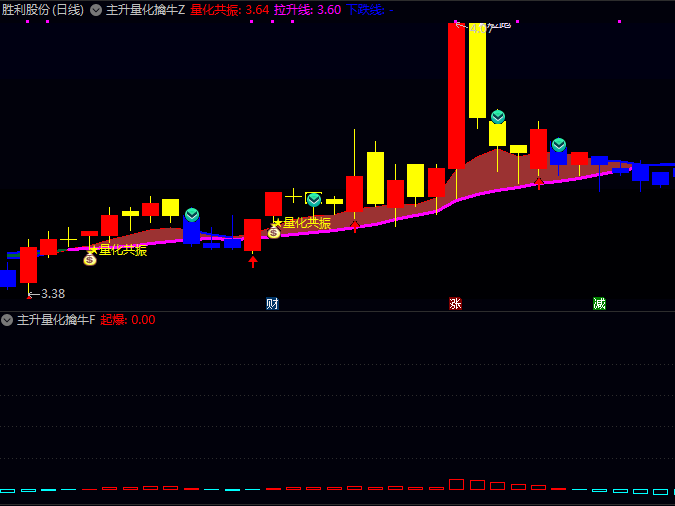This screenshot has height=506, width=675.
Task: Click red up arrow just left of 财 marker
Action: (x=253, y=261)
